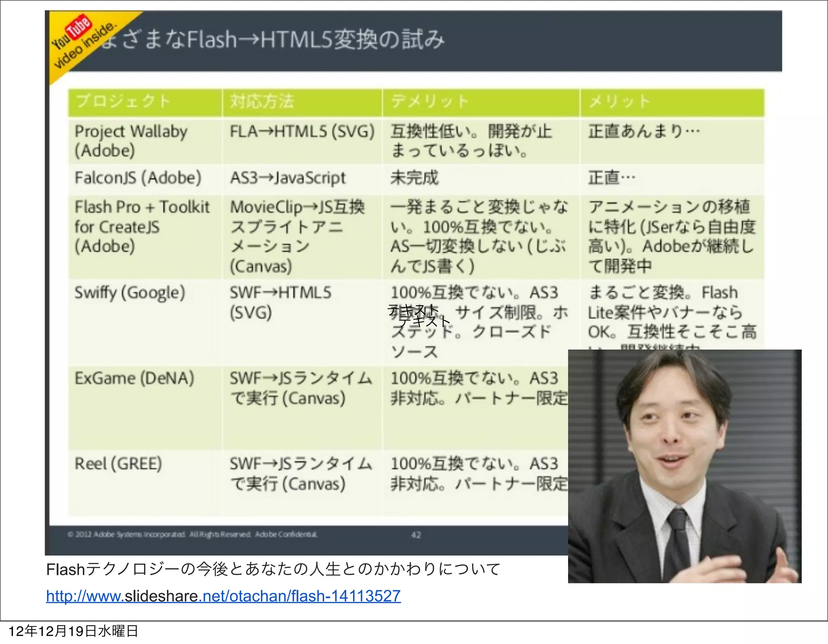
Task: Click the speaker portrait photo
Action: [684, 466]
